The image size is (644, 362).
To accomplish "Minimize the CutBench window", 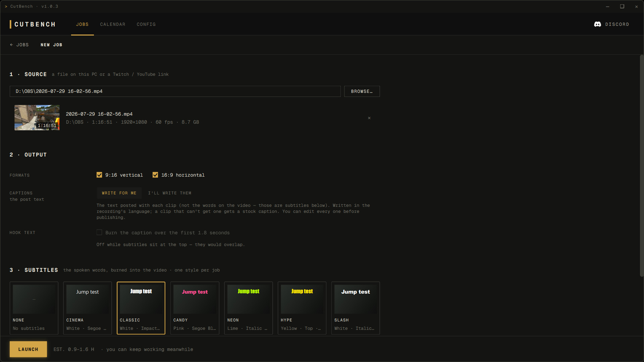I will (x=607, y=6).
